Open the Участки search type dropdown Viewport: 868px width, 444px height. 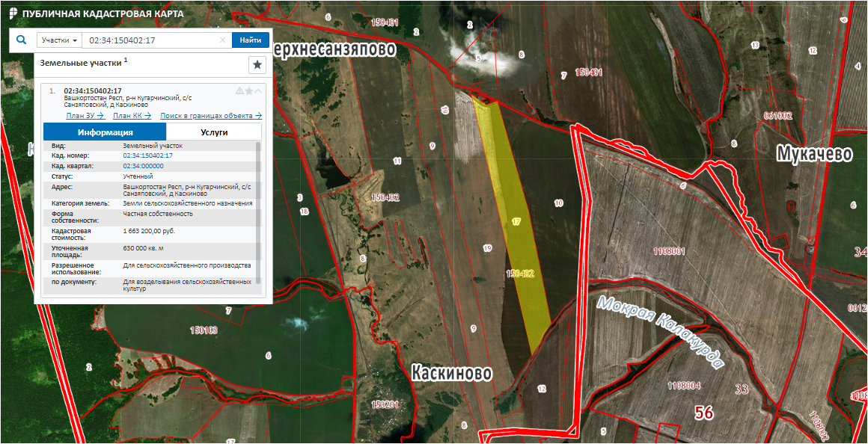pos(60,40)
